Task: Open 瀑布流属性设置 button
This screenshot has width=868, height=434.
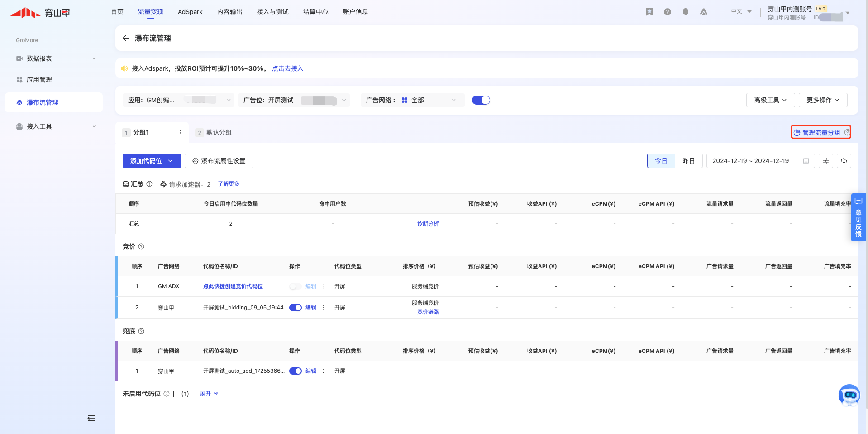Action: click(x=219, y=161)
